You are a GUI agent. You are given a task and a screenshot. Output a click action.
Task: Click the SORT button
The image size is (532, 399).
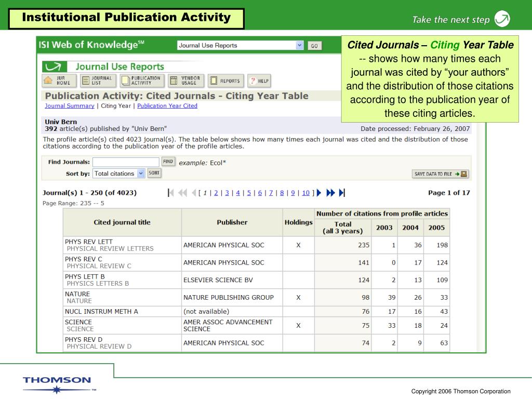pyautogui.click(x=154, y=173)
